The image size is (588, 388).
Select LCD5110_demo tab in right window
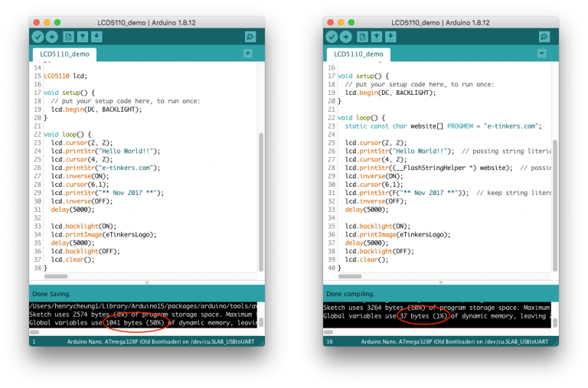[358, 54]
